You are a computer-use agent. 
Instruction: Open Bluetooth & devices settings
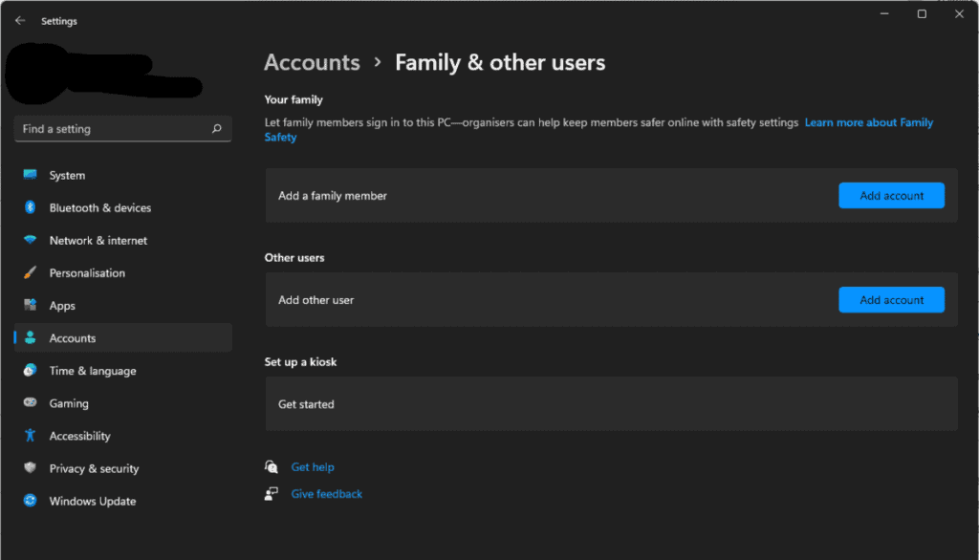tap(123, 208)
